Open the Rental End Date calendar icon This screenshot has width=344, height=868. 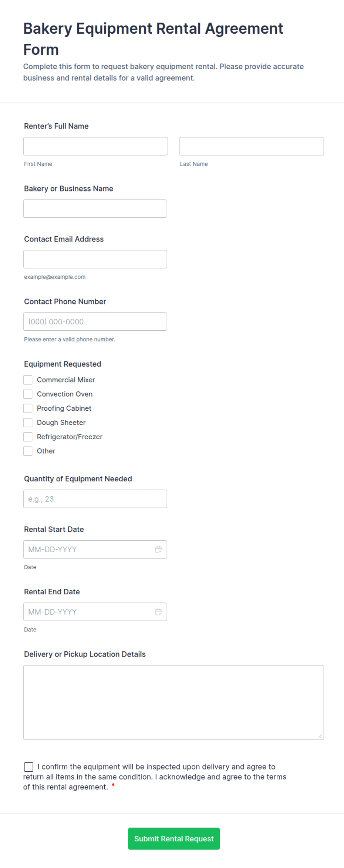click(158, 612)
